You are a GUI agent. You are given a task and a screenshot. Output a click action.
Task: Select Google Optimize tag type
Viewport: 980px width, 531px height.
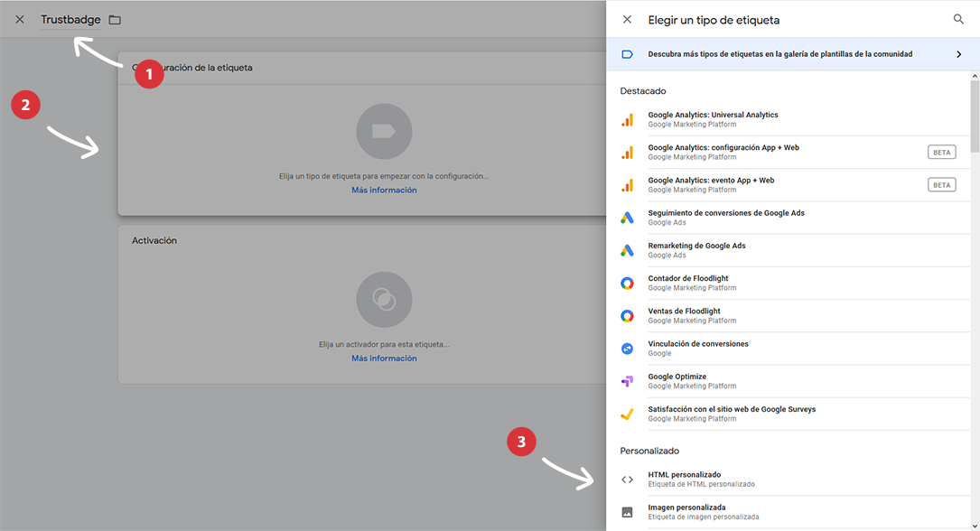pyautogui.click(x=794, y=381)
